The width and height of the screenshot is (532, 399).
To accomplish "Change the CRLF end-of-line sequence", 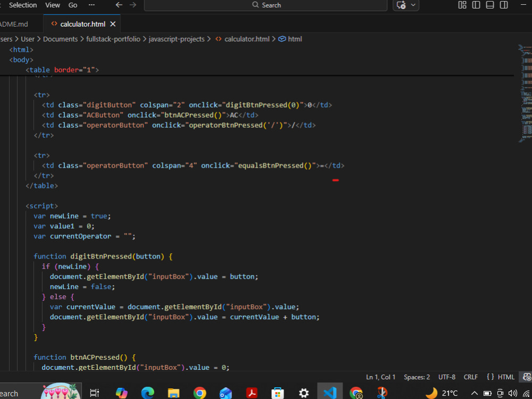I will [x=471, y=377].
